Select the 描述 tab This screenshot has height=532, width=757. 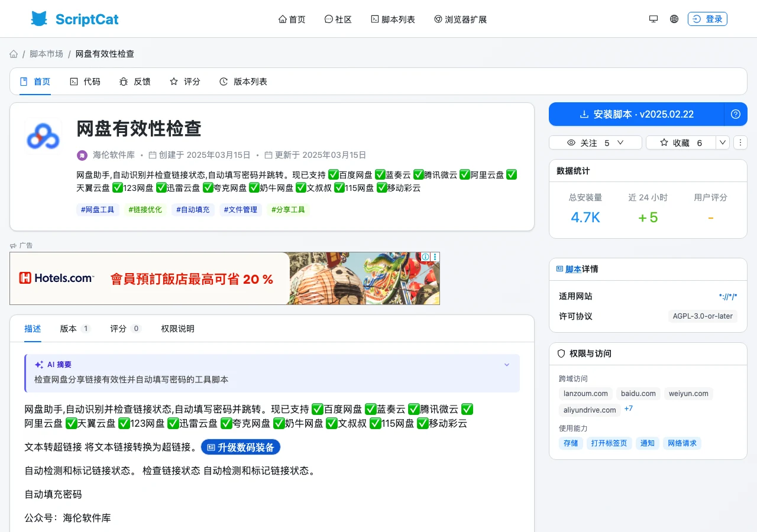(33, 329)
